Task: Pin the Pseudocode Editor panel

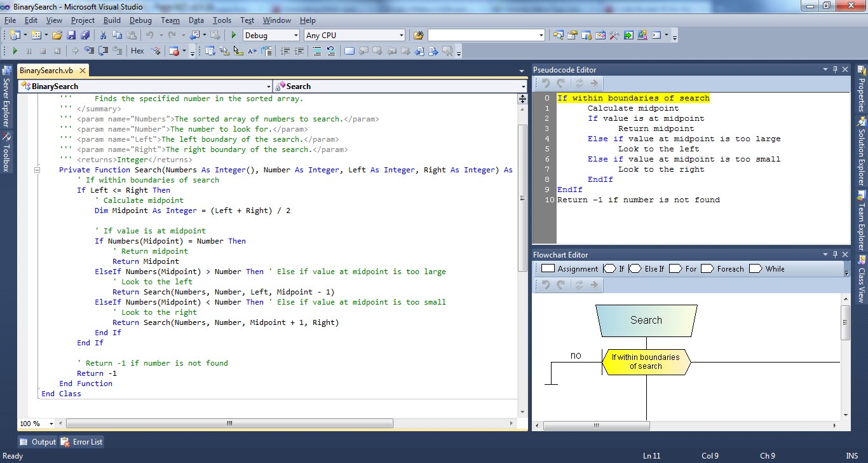Action: [835, 69]
